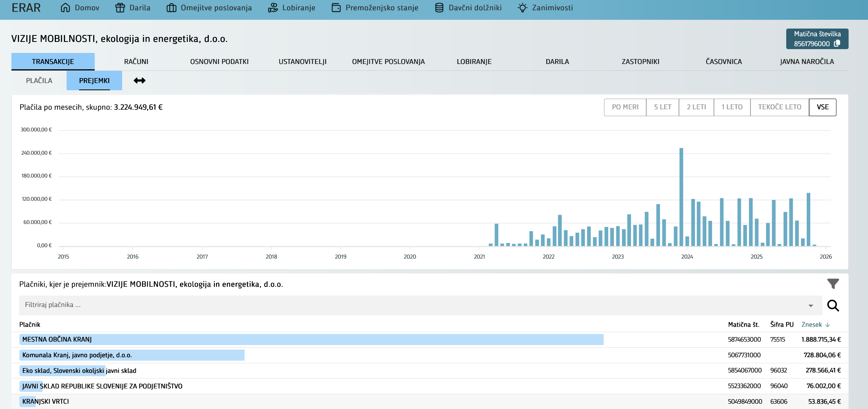Expand the Filtriraj plačnika dropdown arrow
The width and height of the screenshot is (868, 409).
tap(811, 305)
